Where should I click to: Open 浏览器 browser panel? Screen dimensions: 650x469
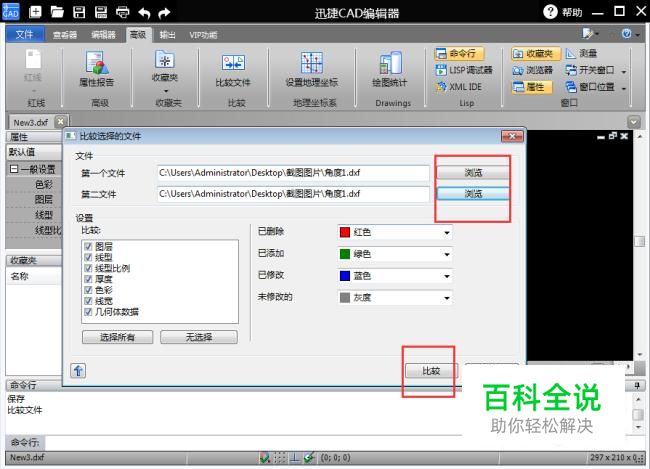coord(533,70)
